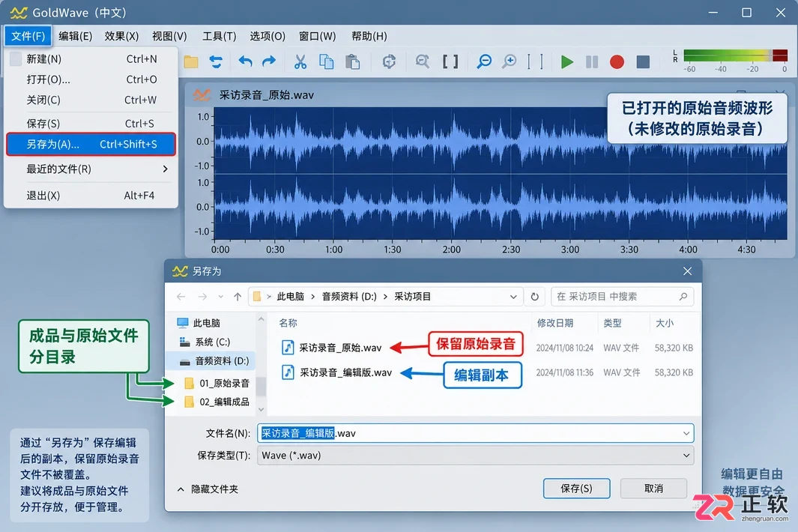798x532 pixels.
Task: Open the 保存类型(T) Wave dropdown
Action: click(x=475, y=455)
